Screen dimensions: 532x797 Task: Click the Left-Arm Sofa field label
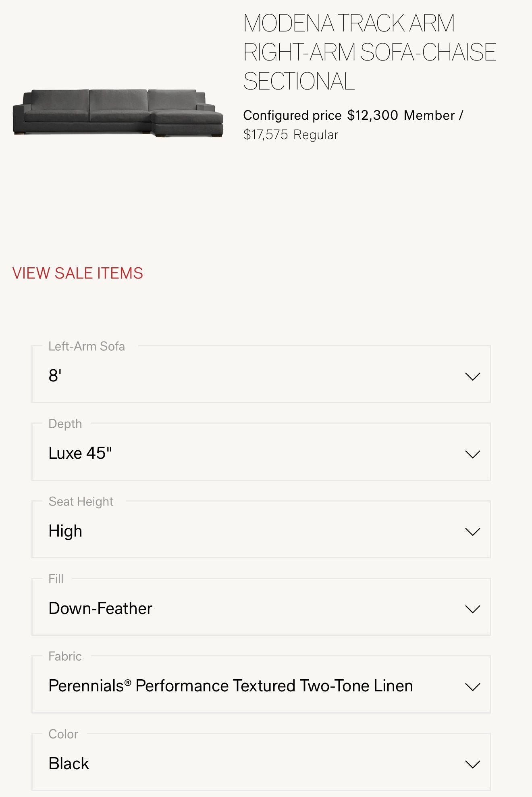coord(86,346)
